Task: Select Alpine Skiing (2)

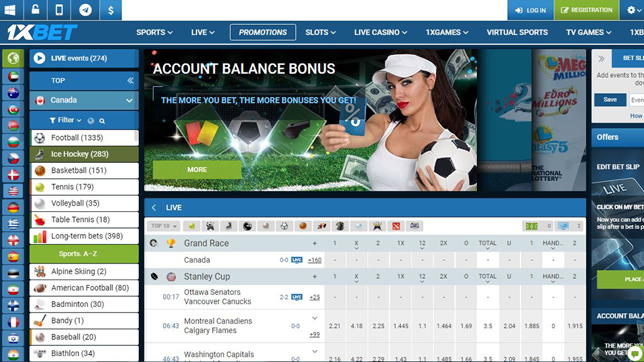Action: [84, 271]
